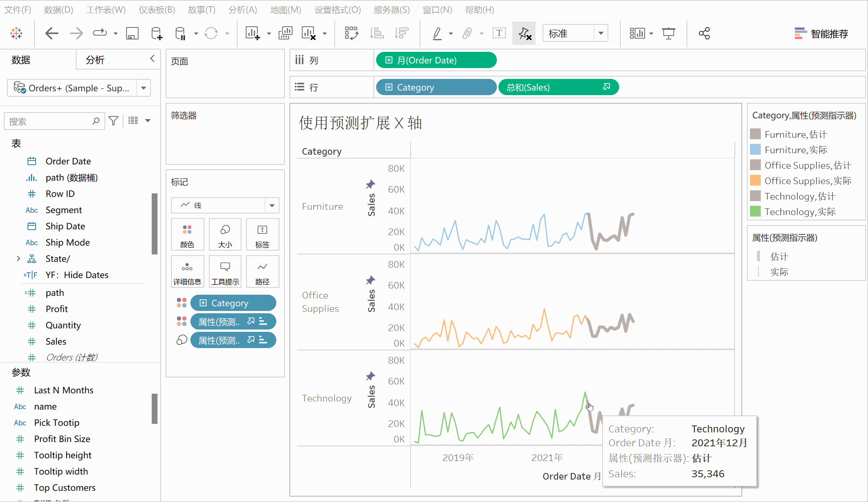
Task: Click the Presentation mode icon
Action: click(x=668, y=34)
